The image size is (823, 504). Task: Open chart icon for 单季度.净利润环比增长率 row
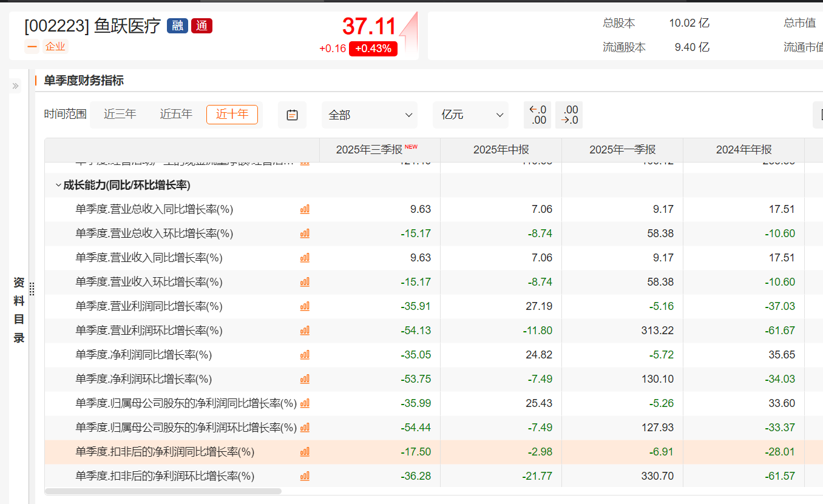(305, 379)
